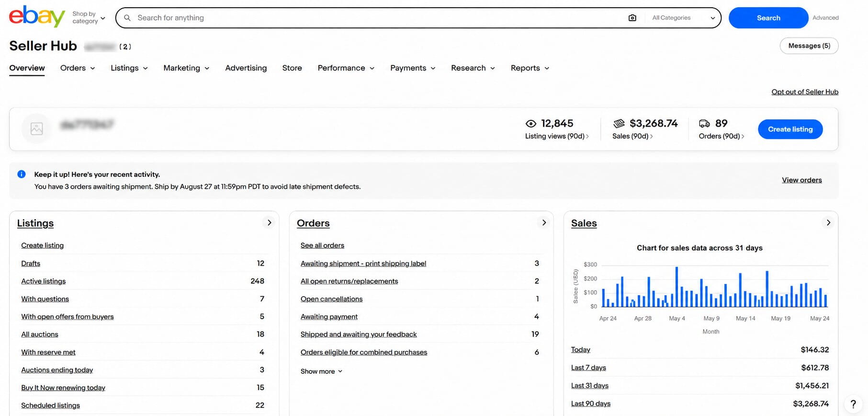
Task: Click the Search button
Action: pos(768,18)
